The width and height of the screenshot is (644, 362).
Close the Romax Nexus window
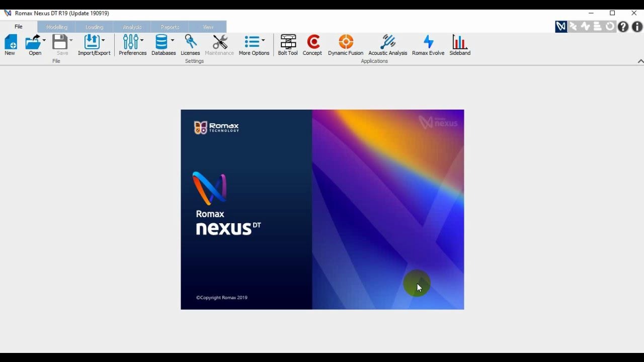coord(634,13)
